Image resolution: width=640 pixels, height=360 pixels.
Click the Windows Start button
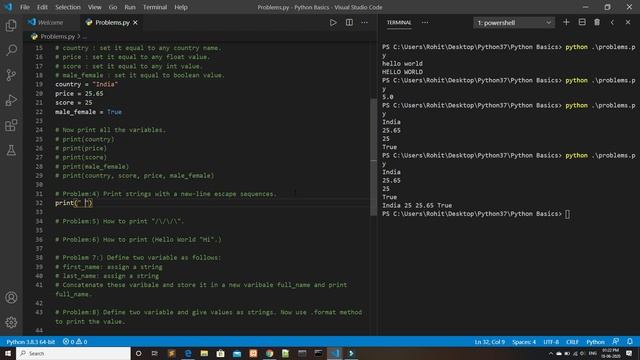pyautogui.click(x=8, y=353)
